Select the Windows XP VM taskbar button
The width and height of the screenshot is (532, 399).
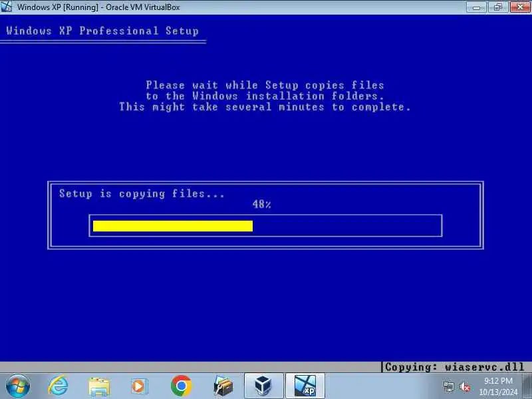point(305,386)
